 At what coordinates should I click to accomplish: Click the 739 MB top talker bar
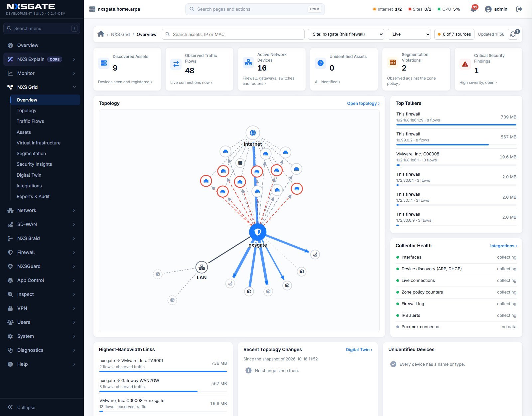[456, 125]
